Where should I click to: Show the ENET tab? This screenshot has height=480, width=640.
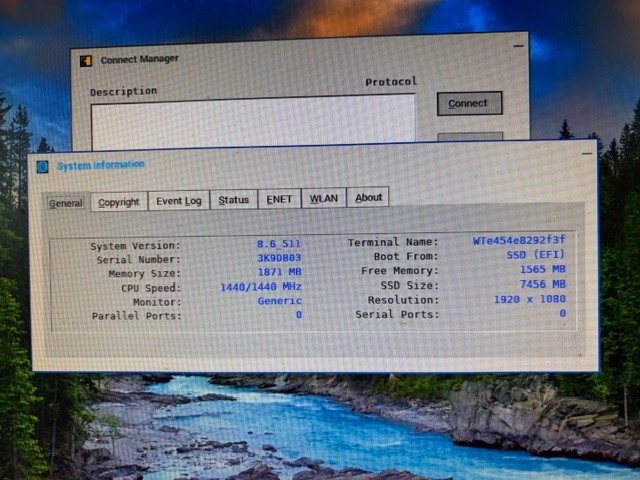279,199
